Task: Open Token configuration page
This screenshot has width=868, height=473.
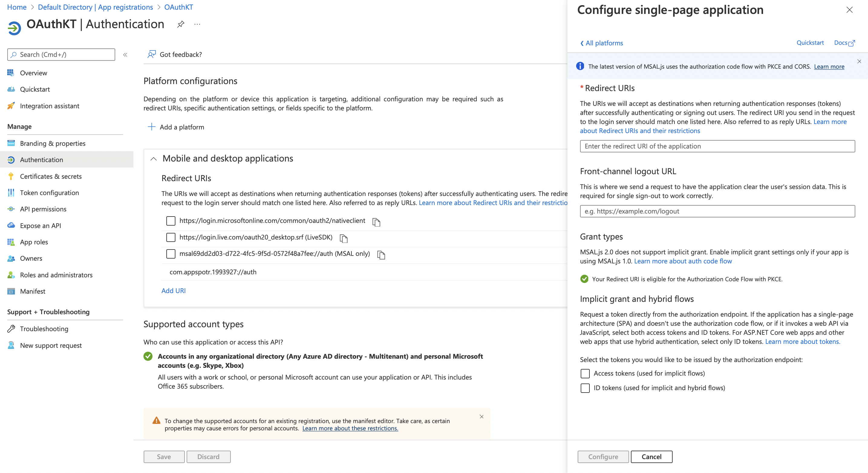Action: (49, 193)
